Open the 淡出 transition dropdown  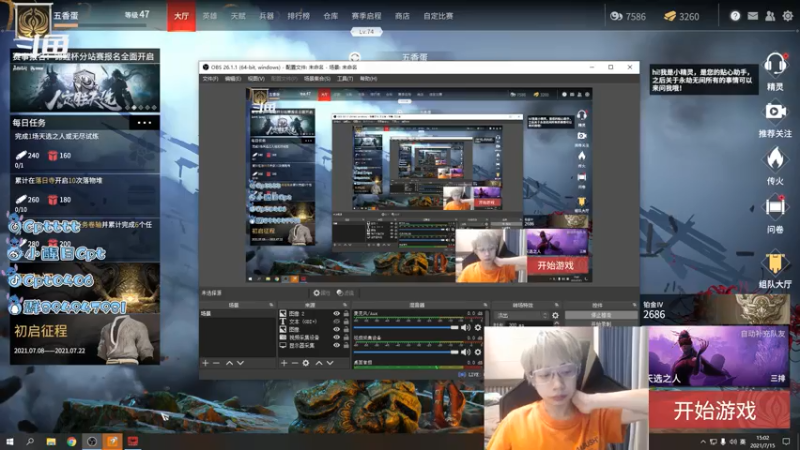522,315
